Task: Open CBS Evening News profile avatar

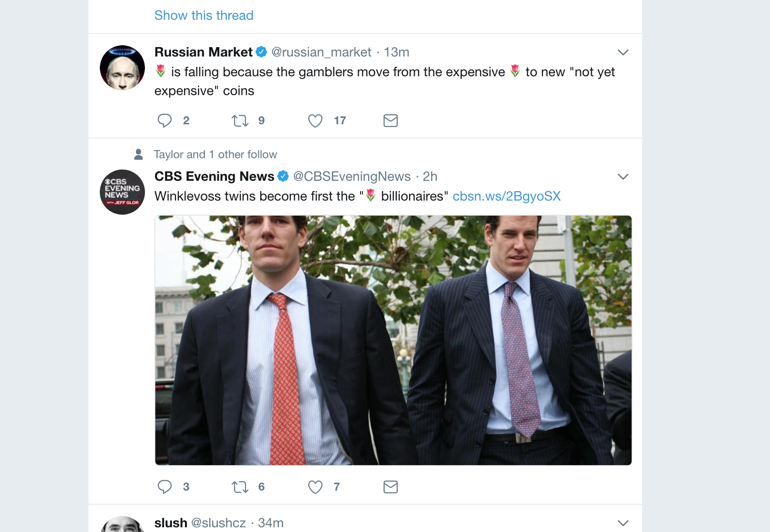Action: tap(122, 192)
